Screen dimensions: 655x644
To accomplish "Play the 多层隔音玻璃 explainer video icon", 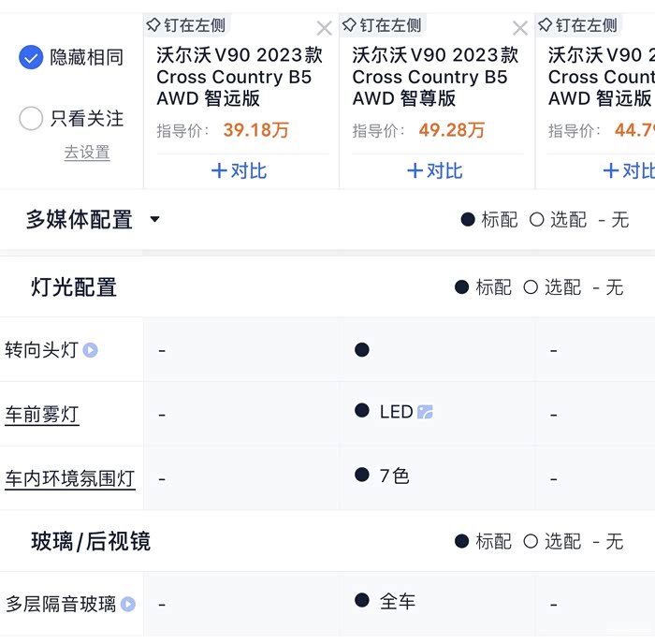I will [x=128, y=605].
